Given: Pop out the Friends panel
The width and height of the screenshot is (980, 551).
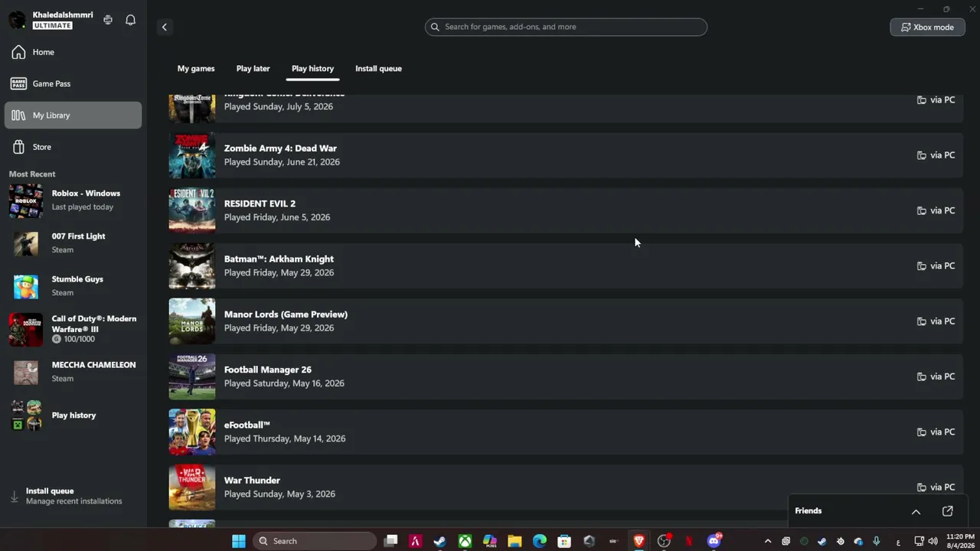Looking at the screenshot, I should tap(947, 511).
